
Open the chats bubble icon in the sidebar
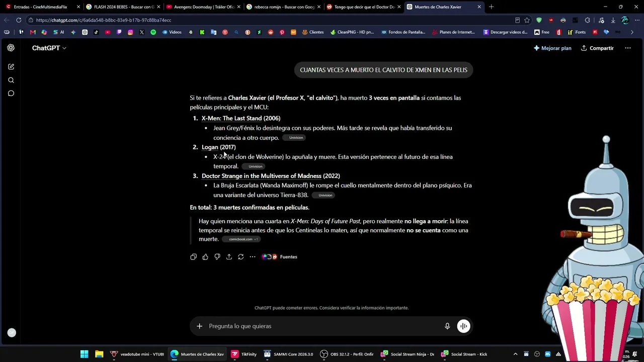click(x=11, y=93)
